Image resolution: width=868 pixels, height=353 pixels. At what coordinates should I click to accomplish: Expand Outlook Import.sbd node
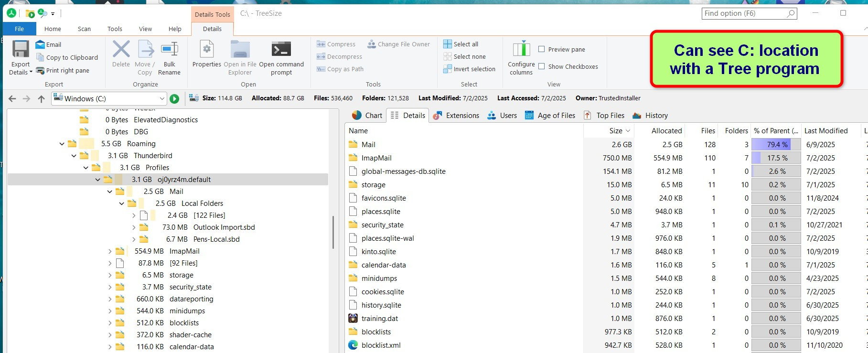click(134, 227)
